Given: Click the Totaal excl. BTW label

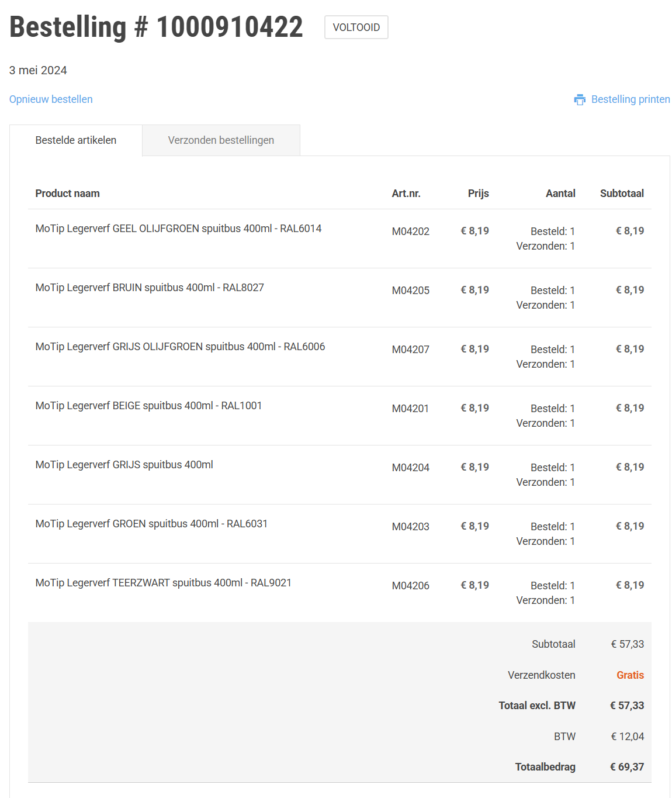Looking at the screenshot, I should (537, 706).
